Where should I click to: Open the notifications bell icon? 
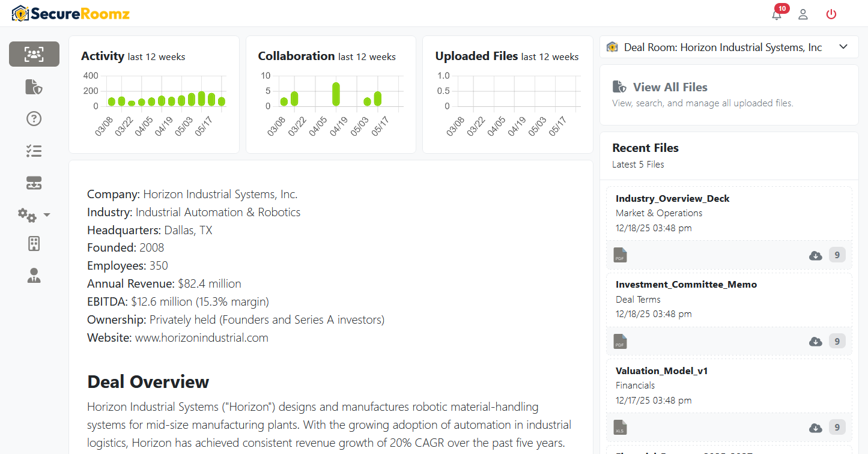tap(777, 15)
